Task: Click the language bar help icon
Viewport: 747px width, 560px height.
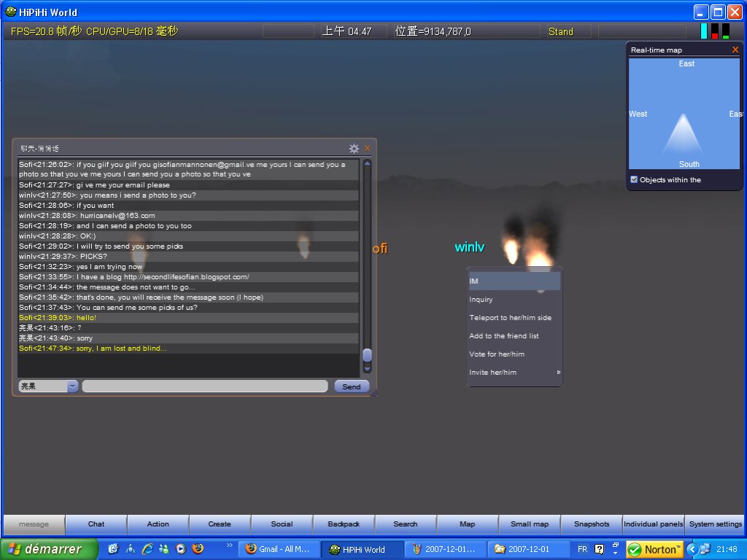Action: coord(600,549)
